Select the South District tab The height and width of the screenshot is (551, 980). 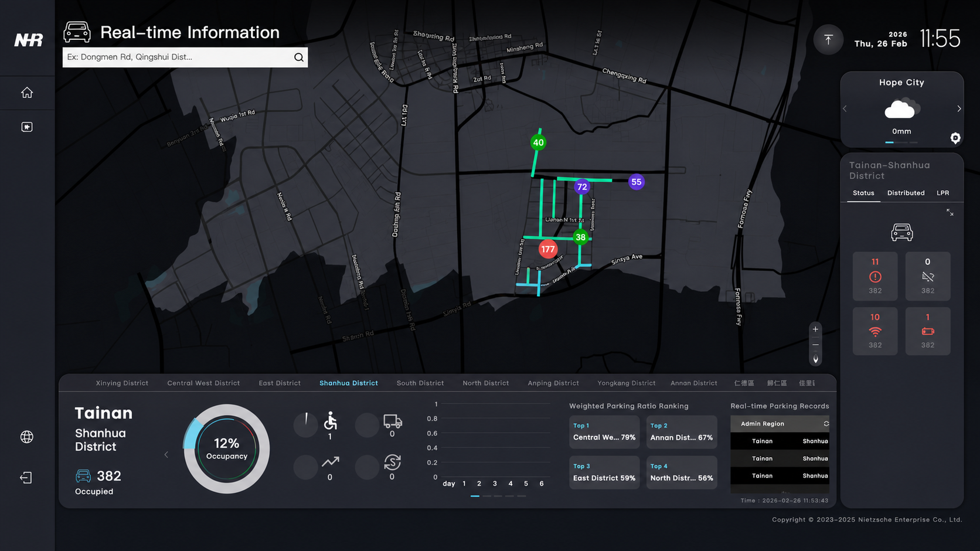click(x=420, y=383)
